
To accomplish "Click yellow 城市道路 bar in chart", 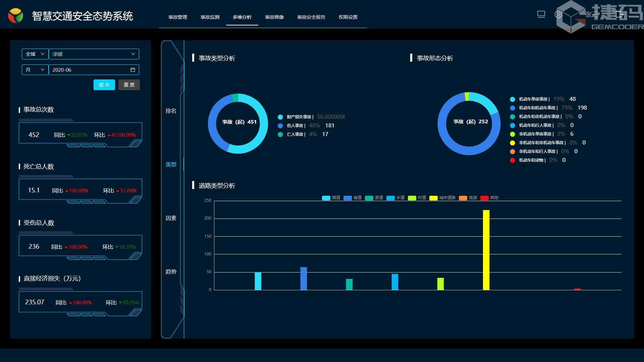I will 486,250.
